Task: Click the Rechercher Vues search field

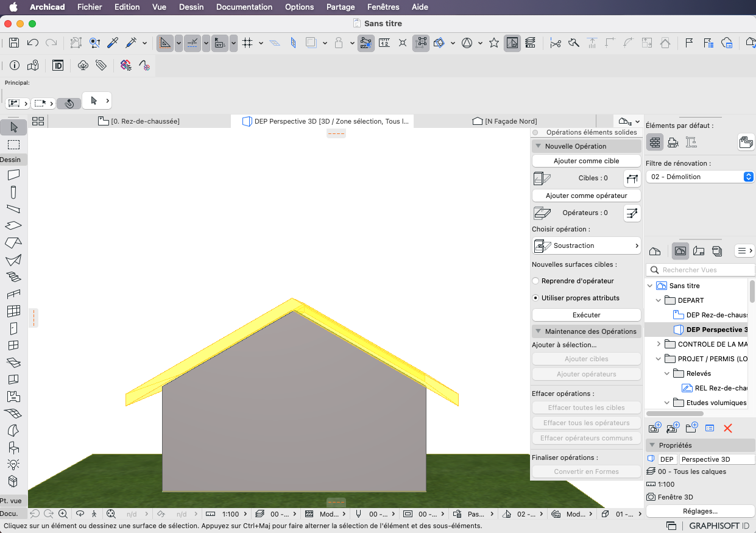Action: tap(701, 270)
